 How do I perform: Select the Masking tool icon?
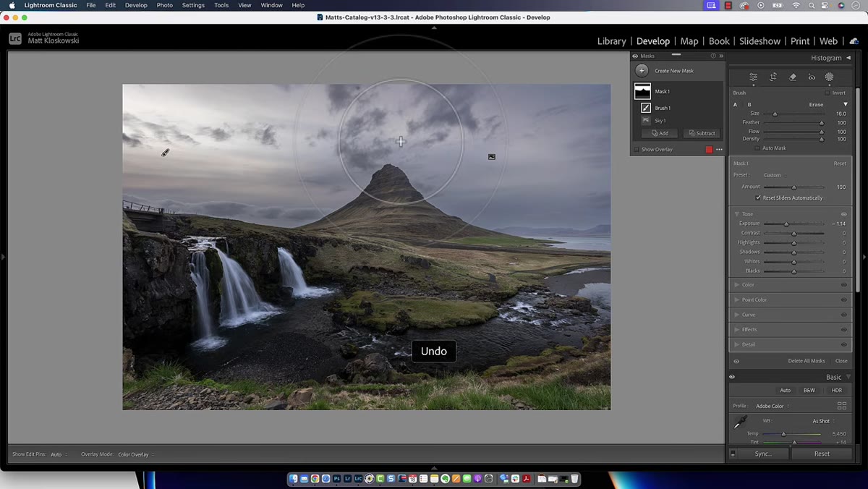830,77
